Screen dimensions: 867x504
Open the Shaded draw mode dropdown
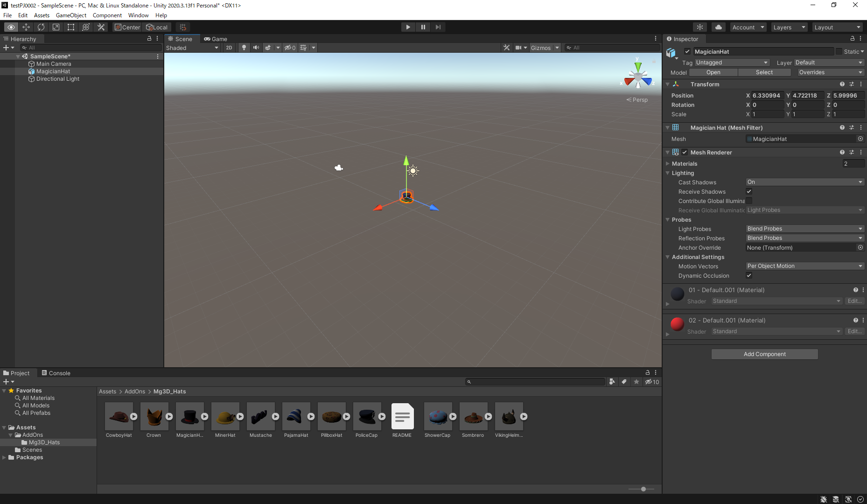[192, 48]
